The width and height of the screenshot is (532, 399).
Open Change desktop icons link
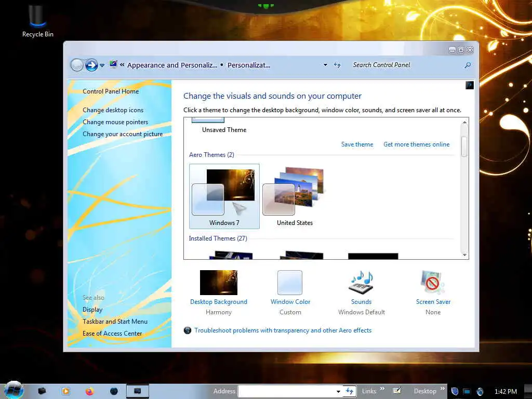pos(113,110)
